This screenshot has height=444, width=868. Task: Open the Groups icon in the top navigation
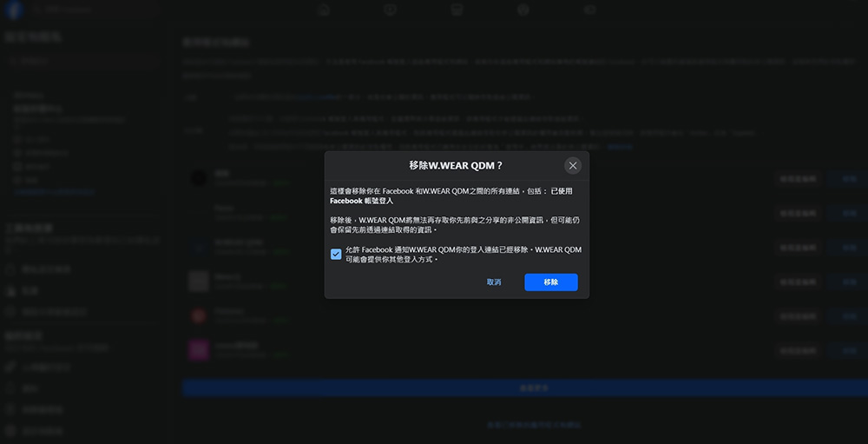point(523,10)
